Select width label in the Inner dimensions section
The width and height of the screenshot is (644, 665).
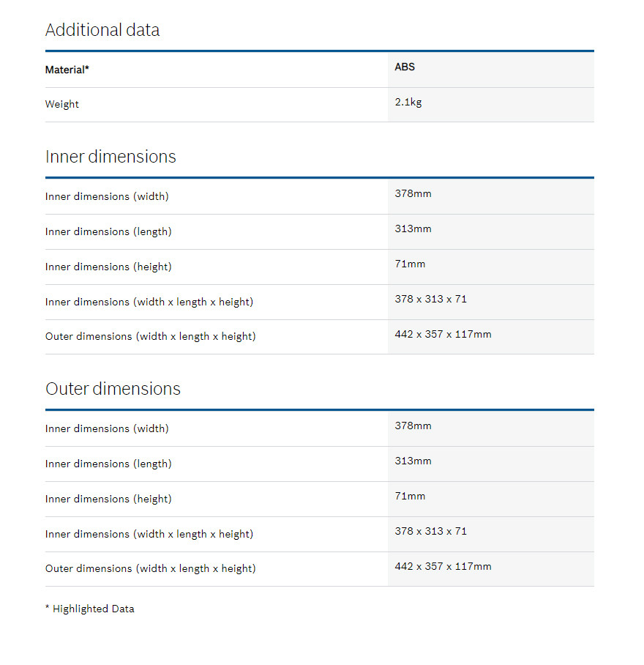coord(107,197)
